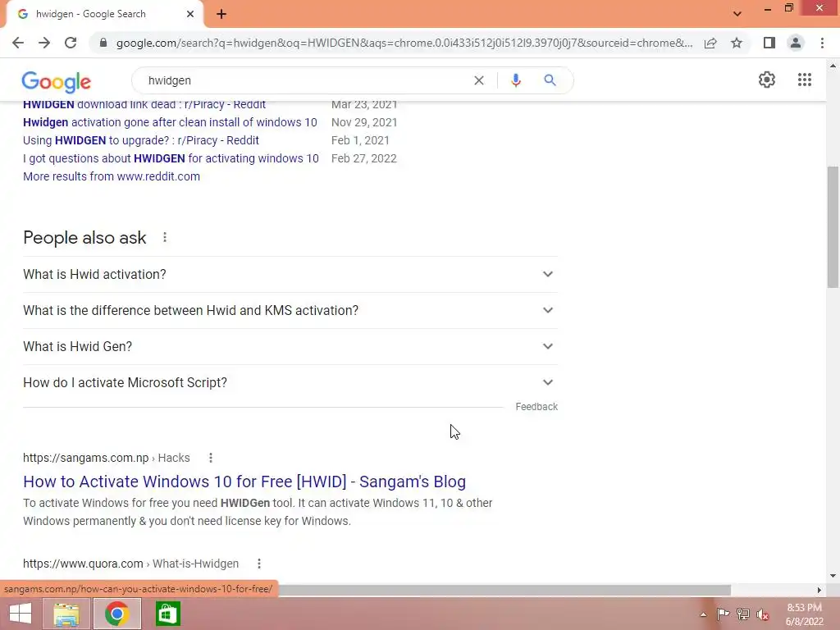
Task: Go forward to the next page
Action: point(44,43)
